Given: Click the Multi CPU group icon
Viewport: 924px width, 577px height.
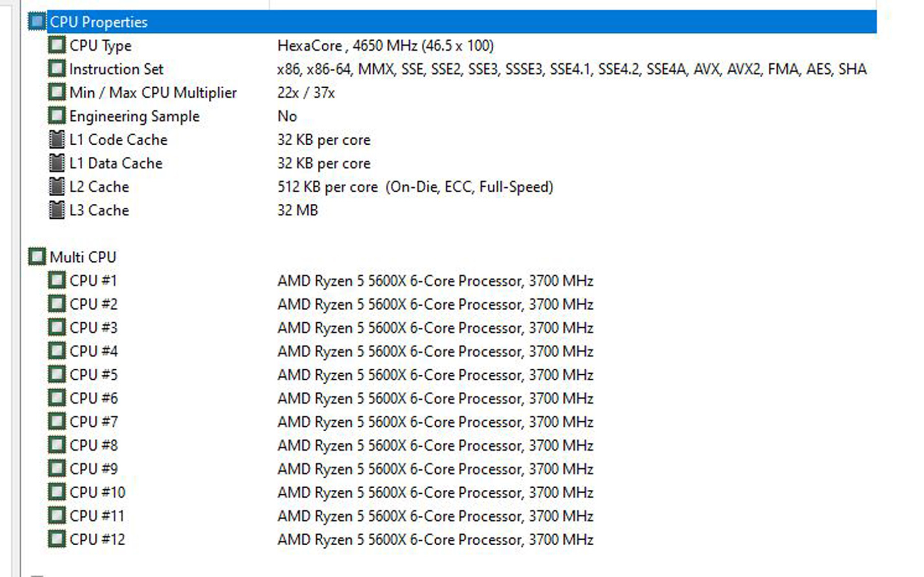Looking at the screenshot, I should (x=37, y=257).
